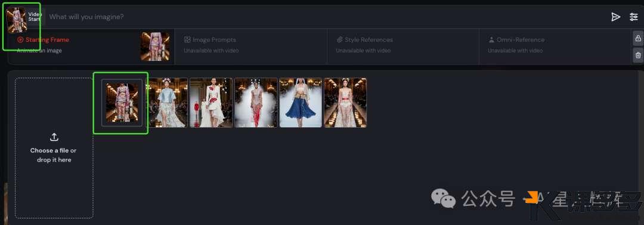Select the Omni-Reference section

pos(555,47)
